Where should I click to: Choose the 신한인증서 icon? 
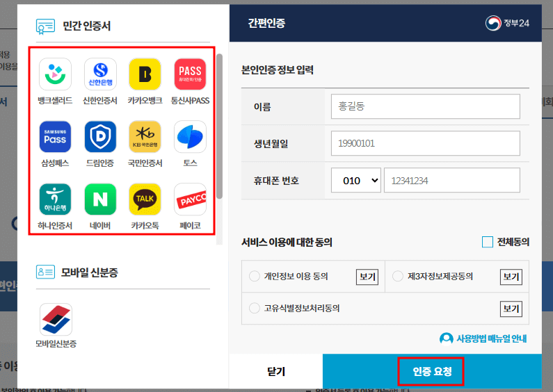coord(100,74)
